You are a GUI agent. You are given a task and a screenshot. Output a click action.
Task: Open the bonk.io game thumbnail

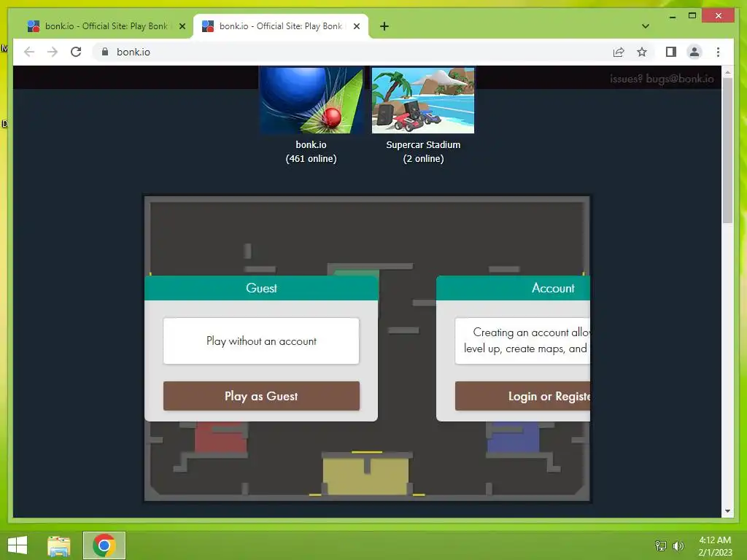pyautogui.click(x=311, y=100)
